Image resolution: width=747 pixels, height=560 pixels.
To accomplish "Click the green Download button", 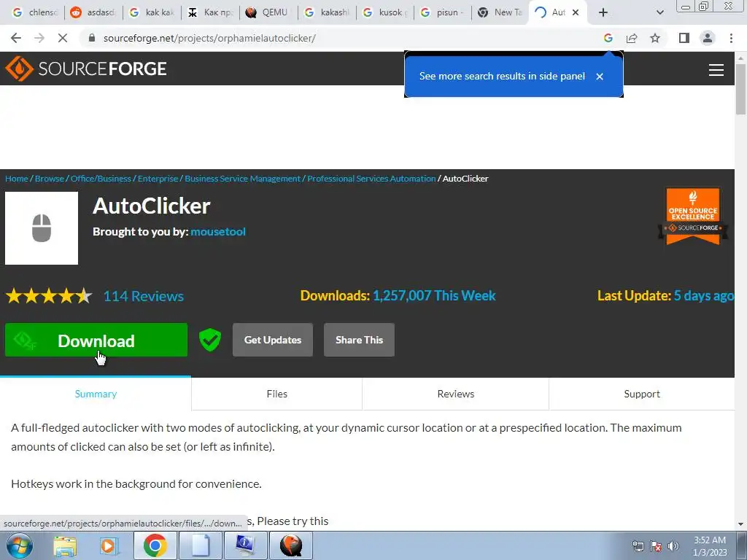I will click(x=96, y=340).
